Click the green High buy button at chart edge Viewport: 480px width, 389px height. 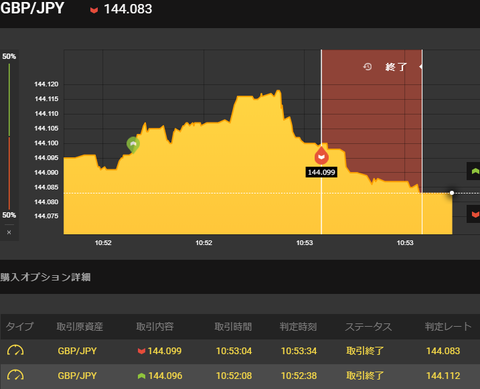474,171
